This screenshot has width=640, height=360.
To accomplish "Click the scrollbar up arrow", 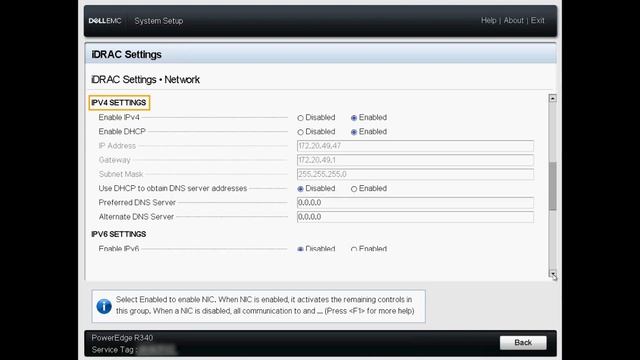I will coord(552,98).
